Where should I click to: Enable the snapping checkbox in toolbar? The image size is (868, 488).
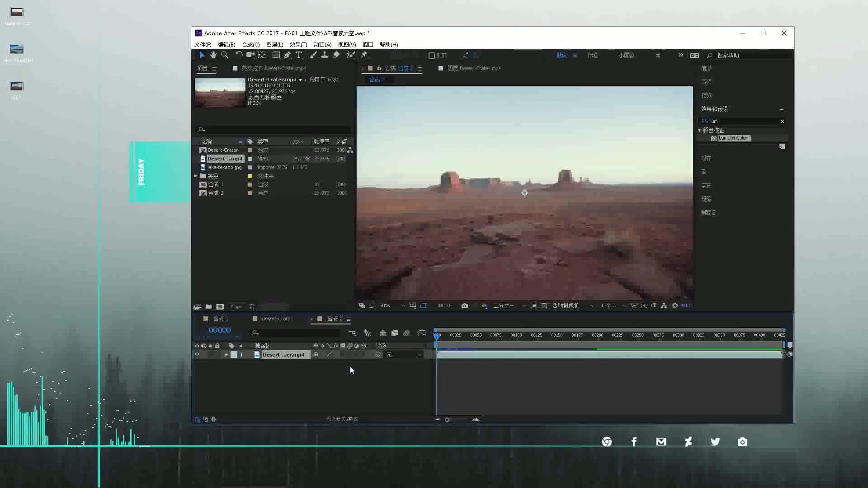(432, 56)
